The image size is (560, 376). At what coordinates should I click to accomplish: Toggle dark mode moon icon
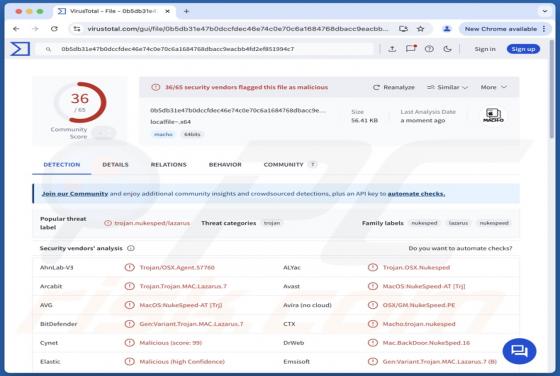[x=447, y=49]
